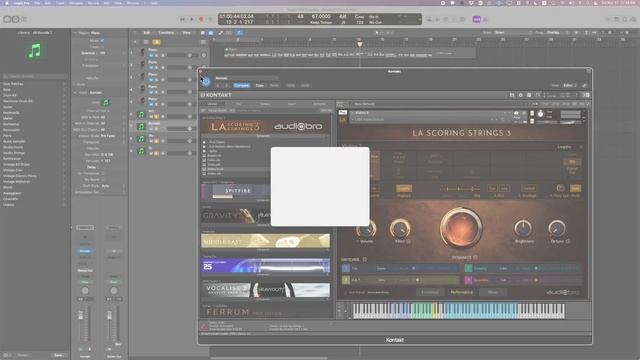Click the Logic Pro record button
Viewport: 640px width, 360px height.
pyautogui.click(x=201, y=19)
